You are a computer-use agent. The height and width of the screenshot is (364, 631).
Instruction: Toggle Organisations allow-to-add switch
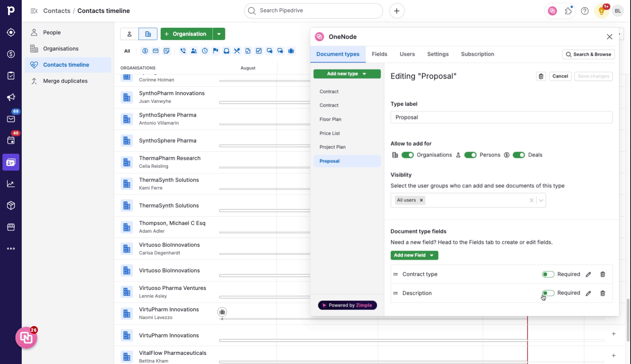[x=408, y=155]
